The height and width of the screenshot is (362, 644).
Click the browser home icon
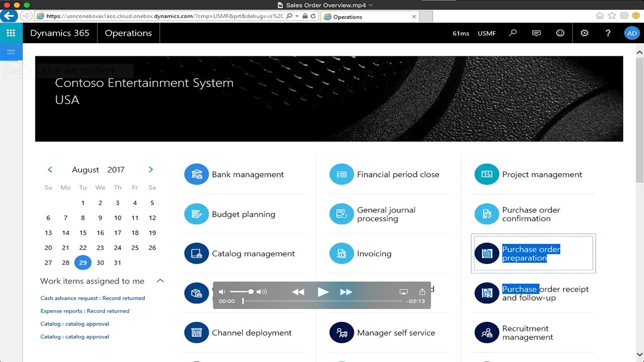600,16
